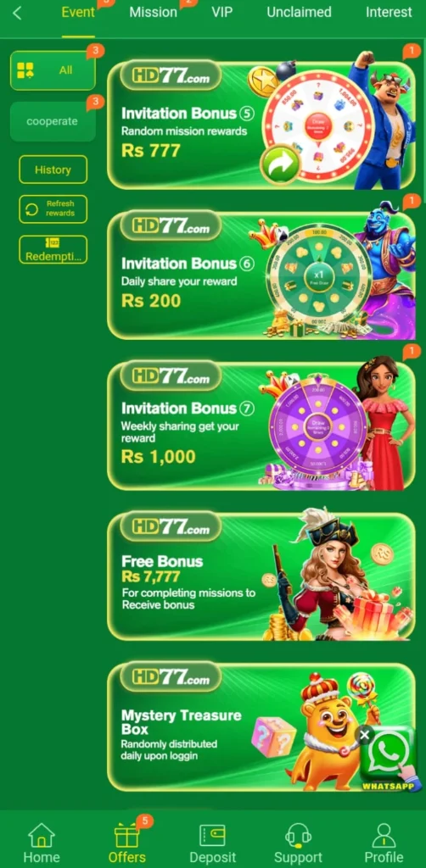Open the Free Bonus Rs 7,777 banner
426x868 pixels.
[261, 576]
